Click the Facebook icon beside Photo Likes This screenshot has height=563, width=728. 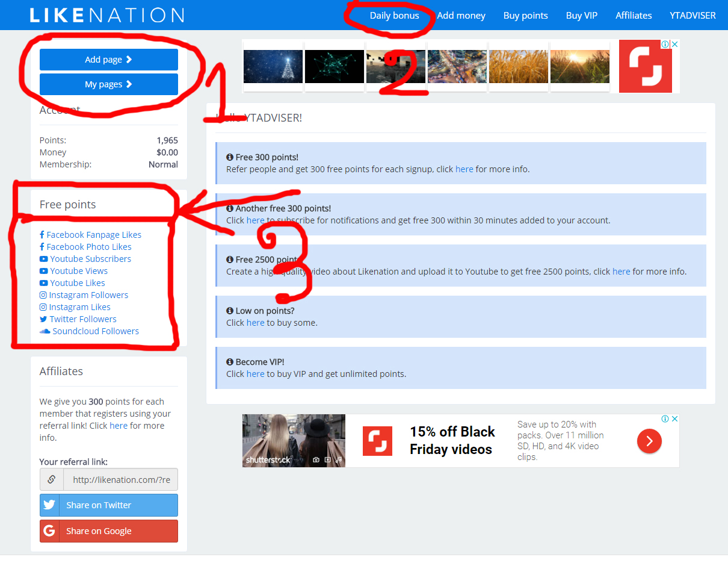pos(42,247)
